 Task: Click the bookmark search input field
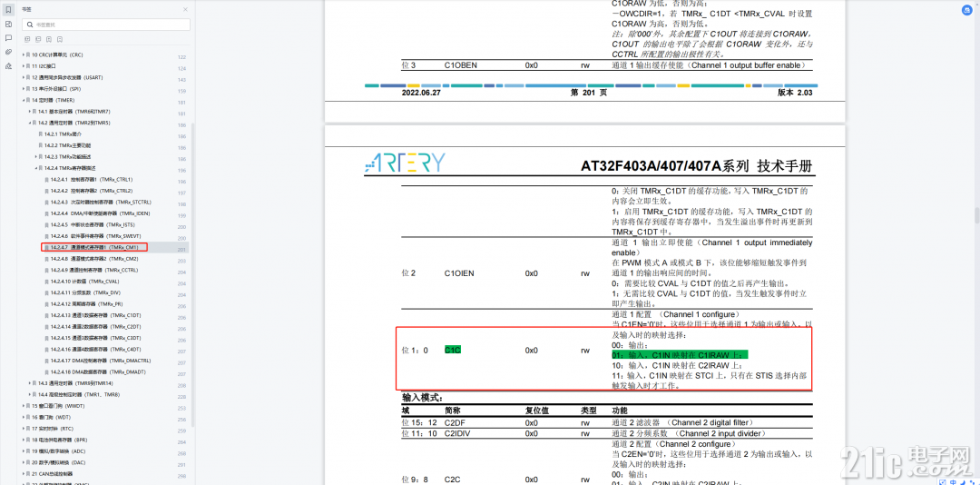coord(106,25)
